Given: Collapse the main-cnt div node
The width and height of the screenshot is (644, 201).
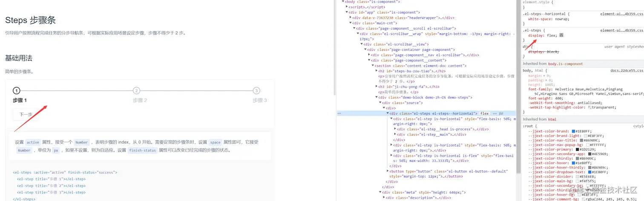Looking at the screenshot, I should [350, 23].
